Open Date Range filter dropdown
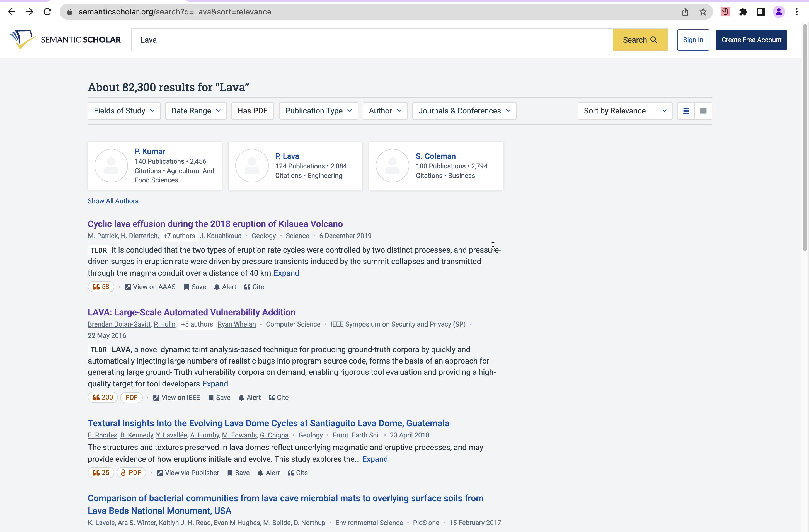The height and width of the screenshot is (532, 809). pos(196,111)
